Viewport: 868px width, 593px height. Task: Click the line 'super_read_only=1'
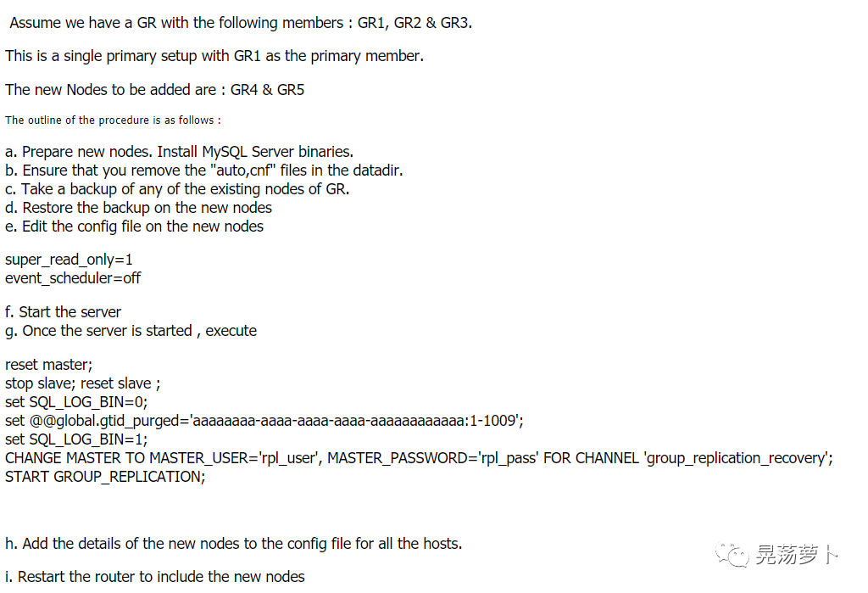click(70, 260)
